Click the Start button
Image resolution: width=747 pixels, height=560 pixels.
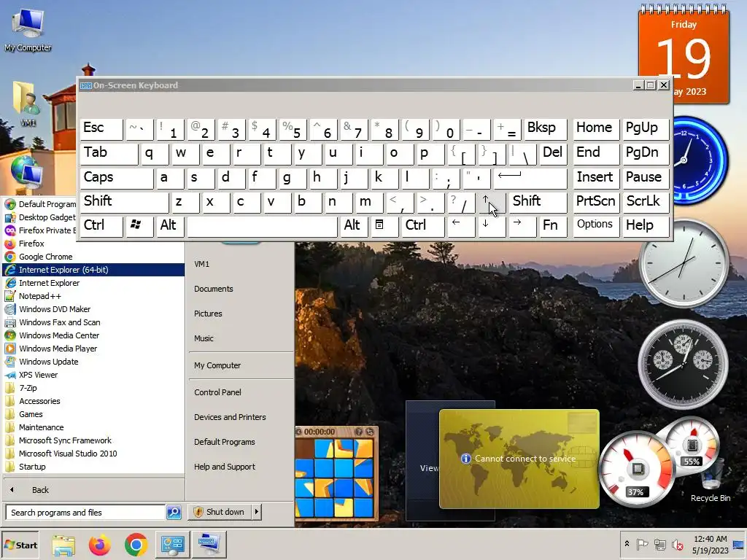coord(20,545)
